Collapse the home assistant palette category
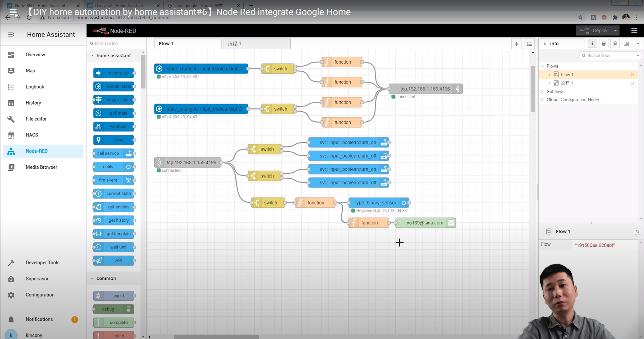Image resolution: width=644 pixels, height=339 pixels. tap(92, 56)
